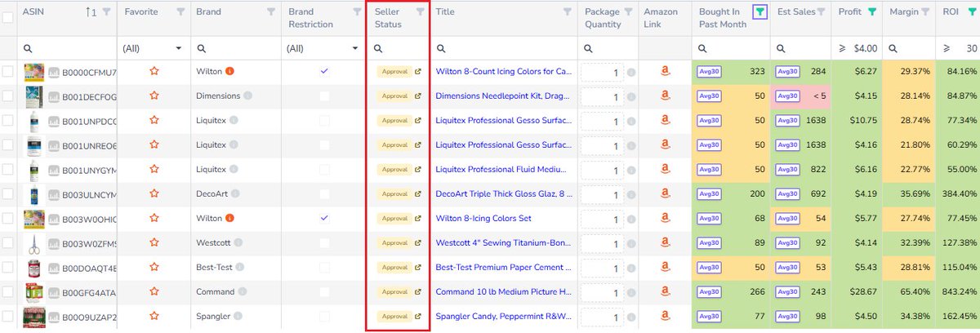This screenshot has height=333, width=980.
Task: Show info icon next to Dimensions brand
Action: [x=247, y=95]
